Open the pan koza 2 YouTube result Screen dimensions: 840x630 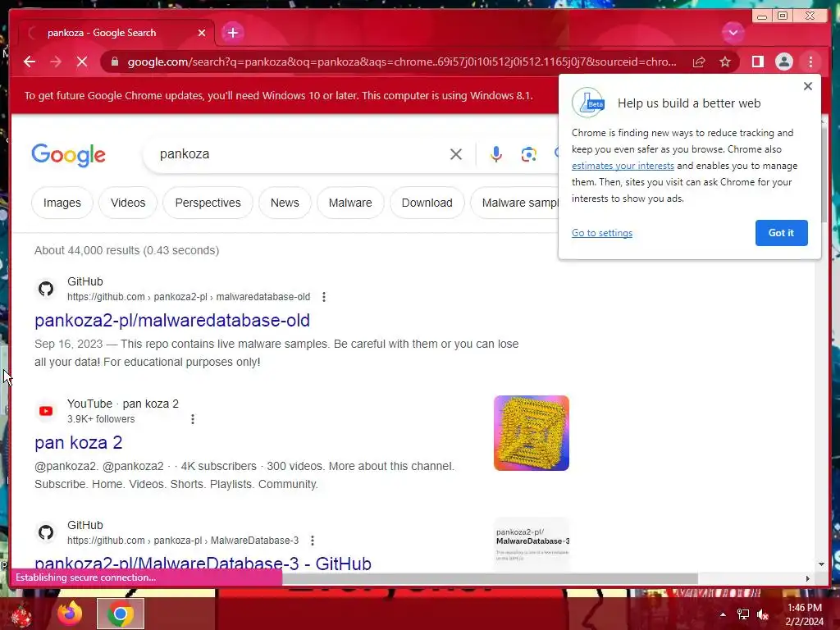(78, 442)
